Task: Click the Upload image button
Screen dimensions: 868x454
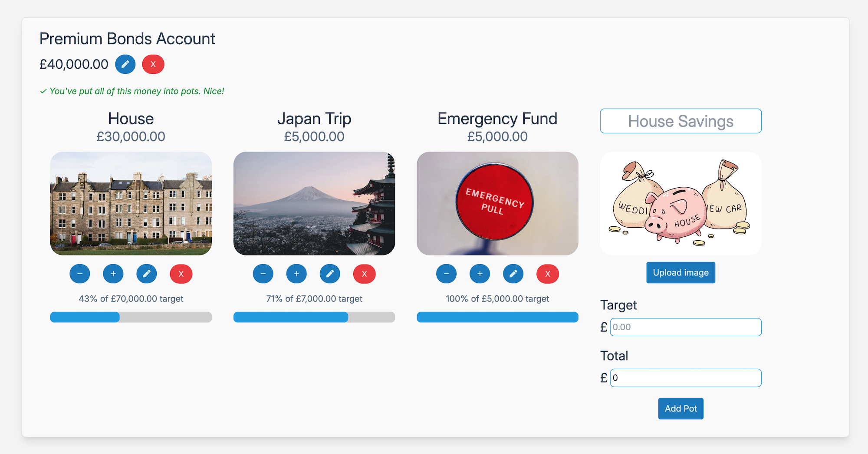Action: [681, 272]
